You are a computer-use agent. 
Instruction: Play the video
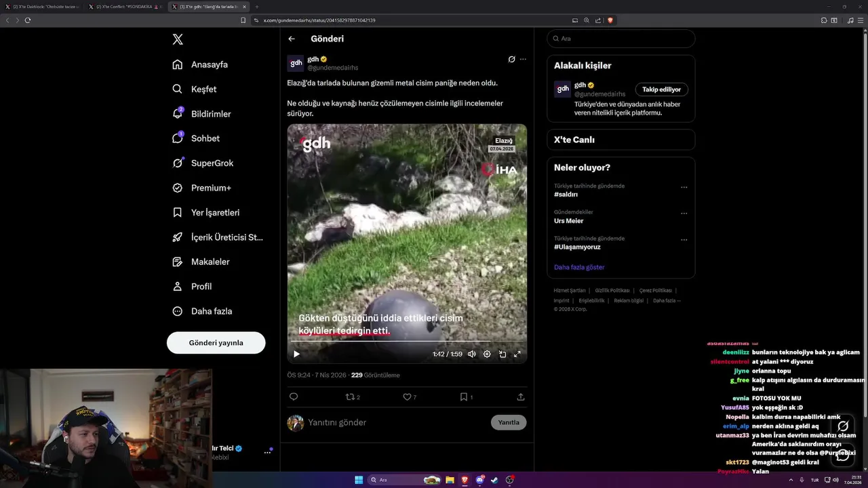tap(296, 354)
